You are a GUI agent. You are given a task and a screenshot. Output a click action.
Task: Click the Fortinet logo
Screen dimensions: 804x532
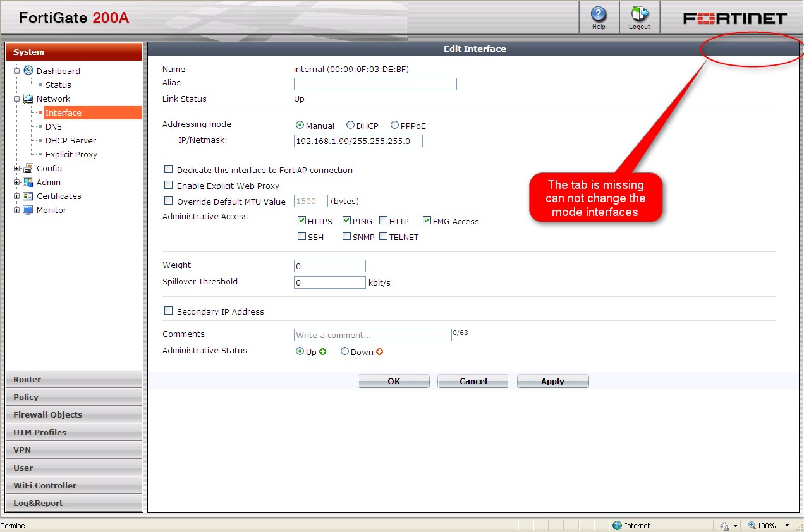[x=735, y=18]
